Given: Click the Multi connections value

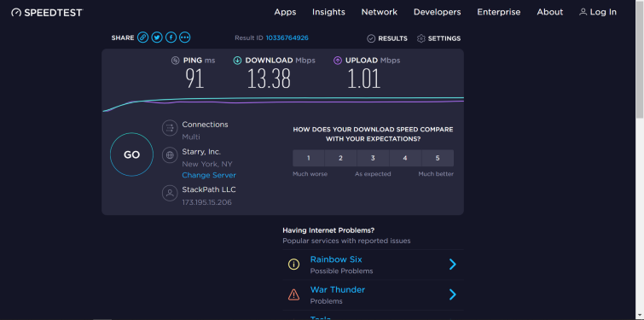Looking at the screenshot, I should point(191,137).
